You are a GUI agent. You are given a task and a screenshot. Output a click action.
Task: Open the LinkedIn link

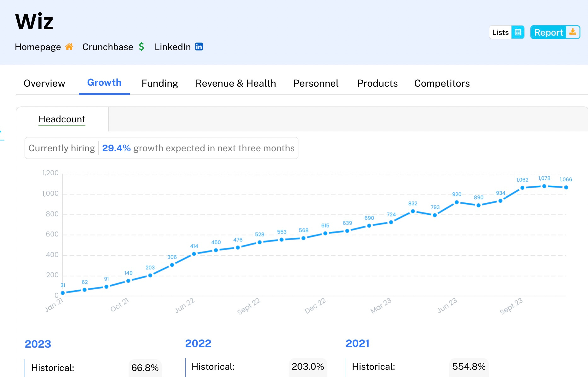click(x=179, y=47)
